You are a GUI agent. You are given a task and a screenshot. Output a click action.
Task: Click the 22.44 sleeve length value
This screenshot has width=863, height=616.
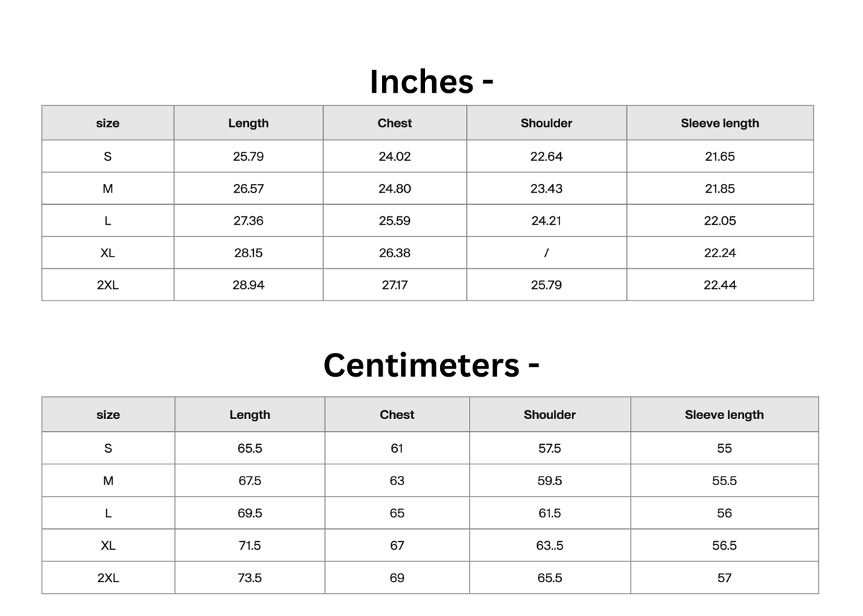click(x=720, y=285)
